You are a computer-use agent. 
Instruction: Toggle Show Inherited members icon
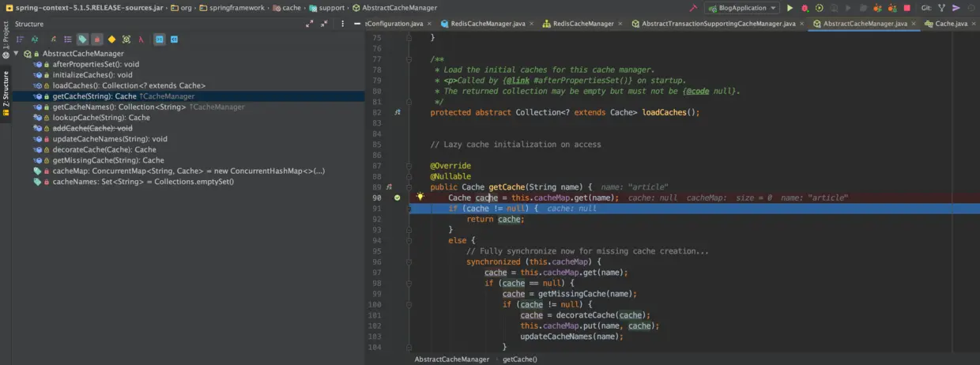(54, 39)
